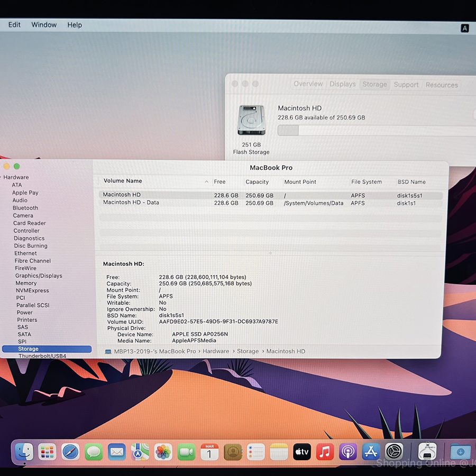Select Printers in the sidebar
The image size is (476, 476).
[27, 319]
